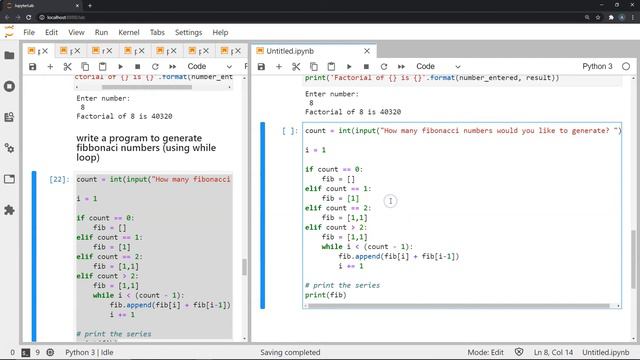This screenshot has width=640, height=360.
Task: Interrupt the kernel in the left notebook
Action: pyautogui.click(x=138, y=67)
